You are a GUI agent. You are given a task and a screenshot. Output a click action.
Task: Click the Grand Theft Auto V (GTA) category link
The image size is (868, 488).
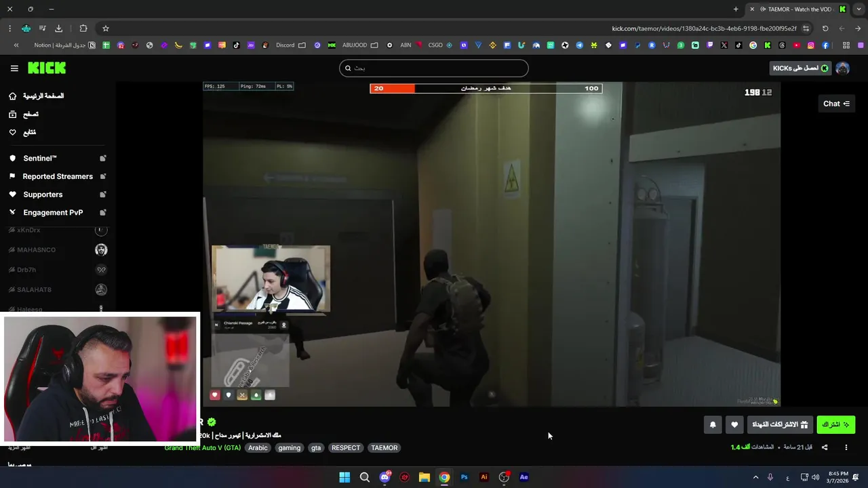coord(202,448)
